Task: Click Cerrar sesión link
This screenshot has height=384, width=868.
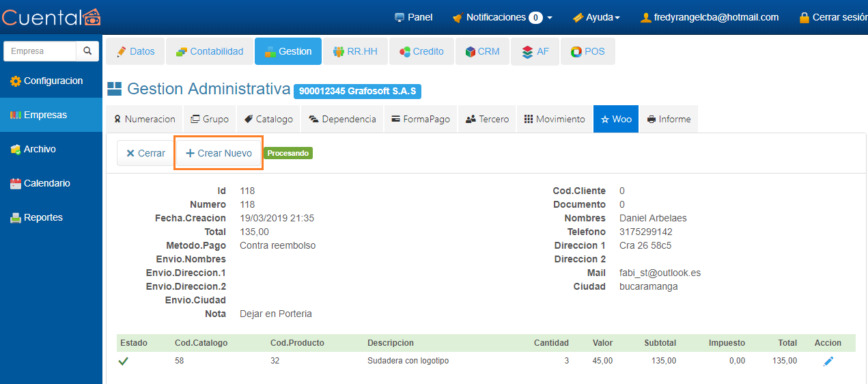Action: 834,17
